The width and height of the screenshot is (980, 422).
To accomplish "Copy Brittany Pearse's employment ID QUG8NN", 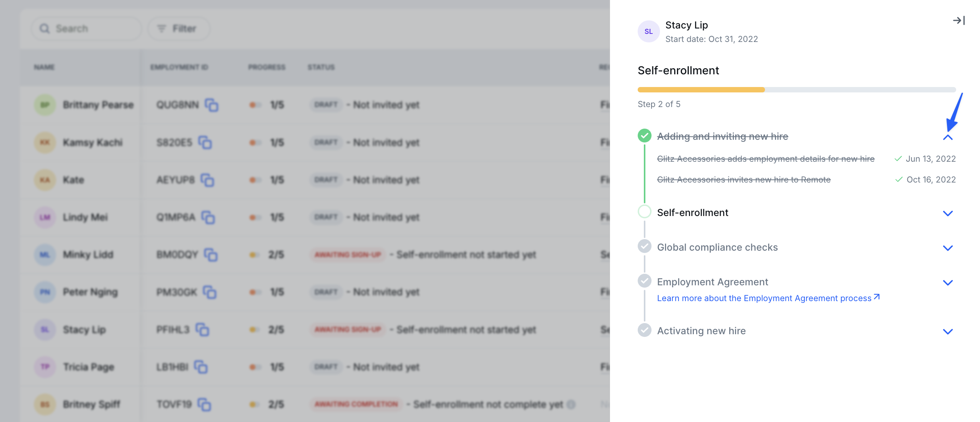I will (x=212, y=105).
